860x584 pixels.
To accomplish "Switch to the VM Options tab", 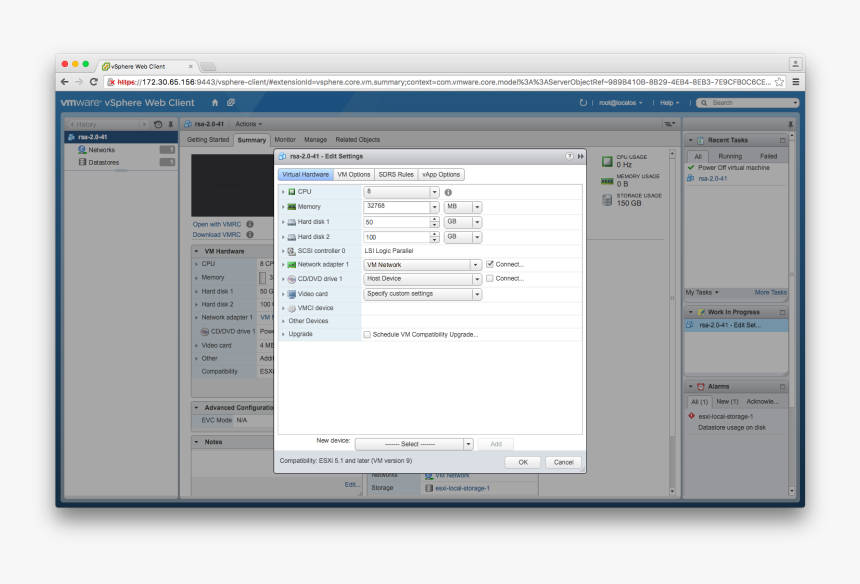I will click(354, 174).
